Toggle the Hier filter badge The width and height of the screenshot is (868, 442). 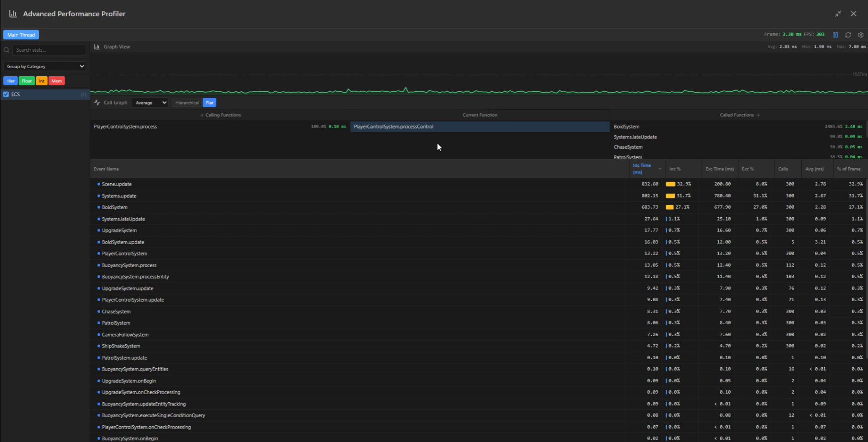pyautogui.click(x=10, y=81)
